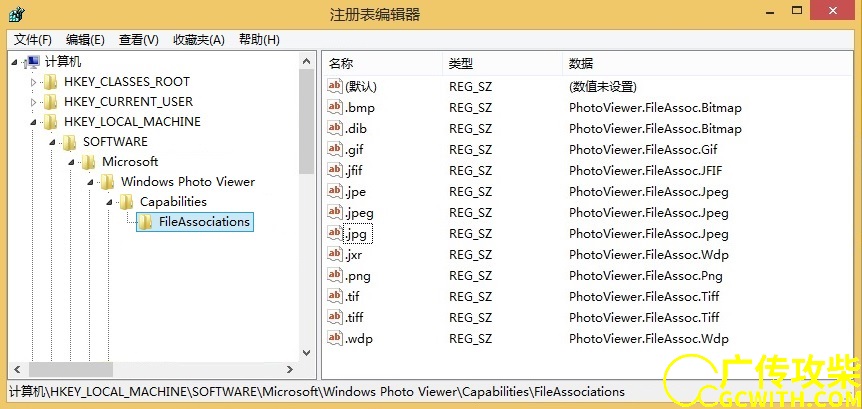Click the string icon beside .gif value
The height and width of the screenshot is (409, 862).
(335, 149)
